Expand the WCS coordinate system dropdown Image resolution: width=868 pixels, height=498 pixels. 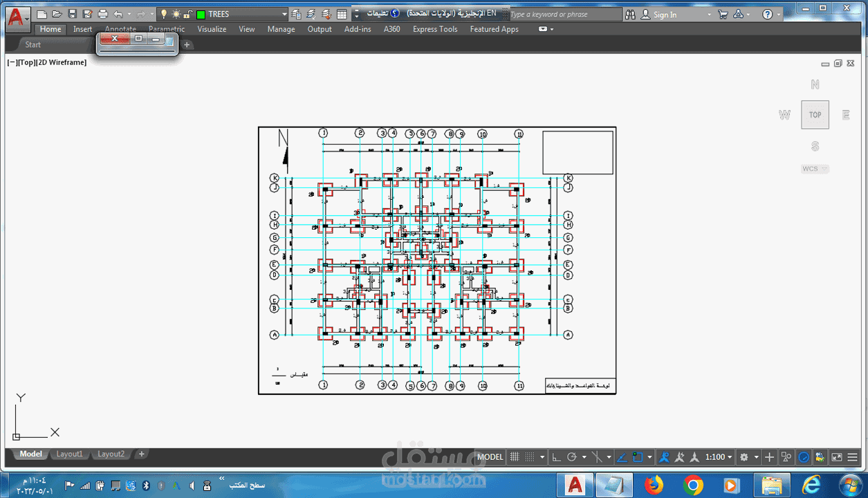824,169
